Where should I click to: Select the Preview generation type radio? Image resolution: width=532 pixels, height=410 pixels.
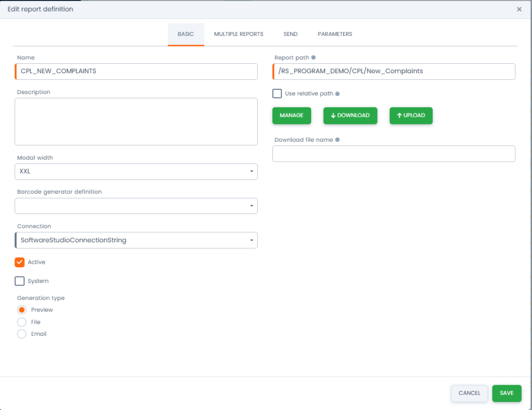22,310
